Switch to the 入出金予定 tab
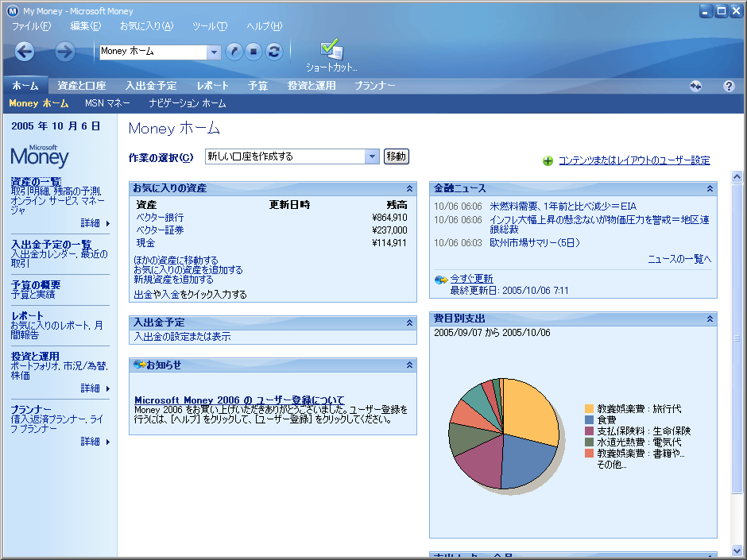 tap(151, 86)
